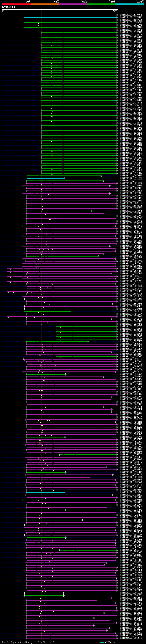Click the cyan alignment bar for UniRef100_B7FK42
The width and height of the screenshot is (146, 644).
[71, 15]
